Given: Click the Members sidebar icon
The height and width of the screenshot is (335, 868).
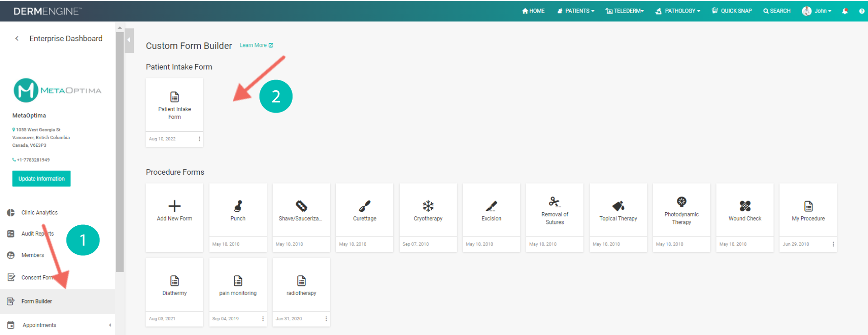Looking at the screenshot, I should tap(11, 255).
